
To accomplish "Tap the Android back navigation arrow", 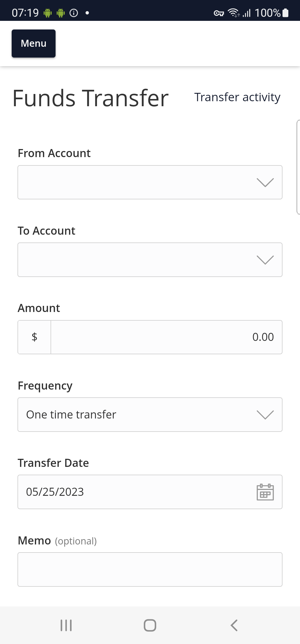I will (x=234, y=625).
